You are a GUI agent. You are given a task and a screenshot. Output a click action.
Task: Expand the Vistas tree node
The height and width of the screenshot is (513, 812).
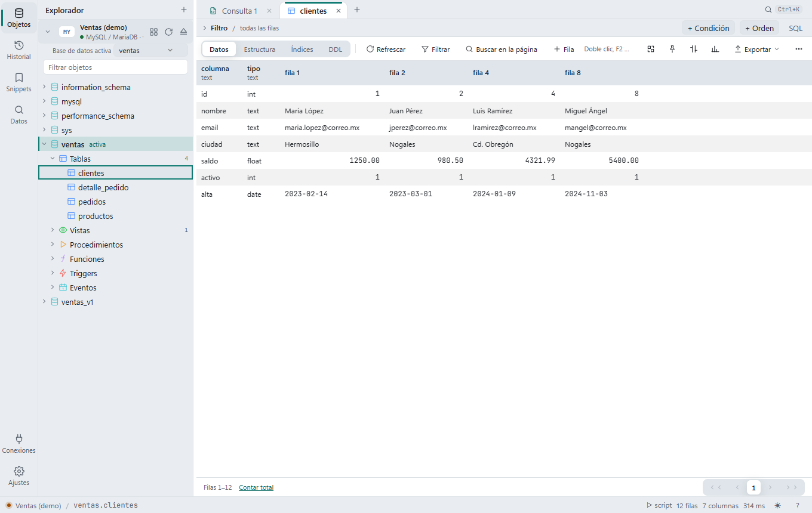click(53, 230)
